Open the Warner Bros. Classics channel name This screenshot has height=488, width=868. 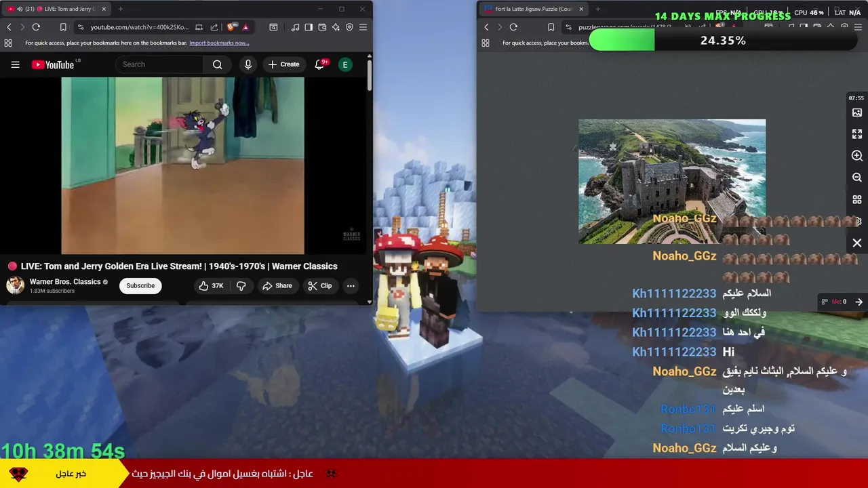(x=65, y=282)
